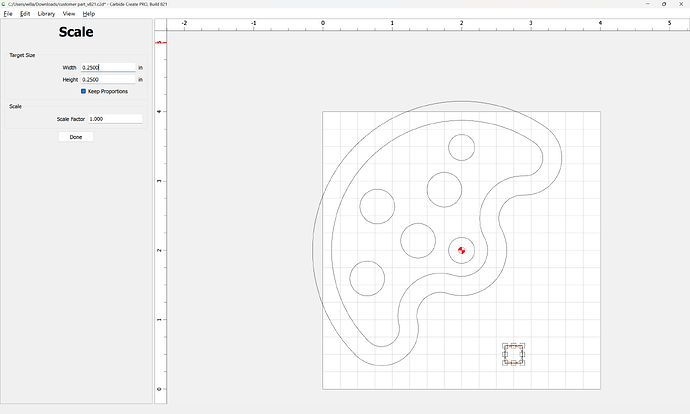690x414 pixels.
Task: Maximize the Carbide Create window
Action: [664, 4]
